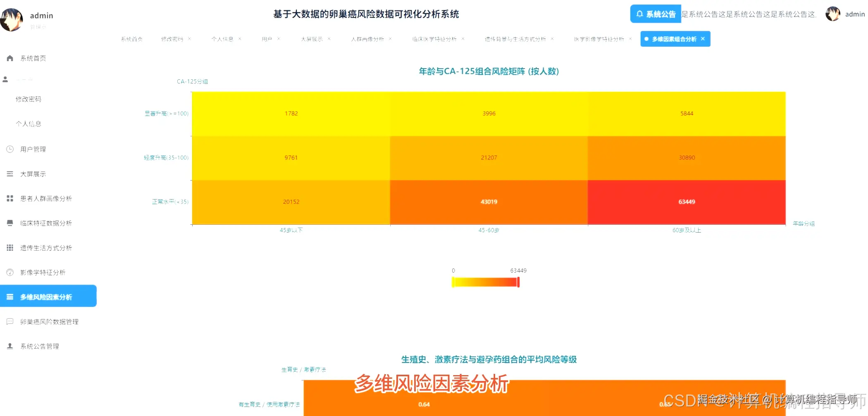
Task: Open 卵巢癌风险数据管理 in the sidebar
Action: (49, 321)
